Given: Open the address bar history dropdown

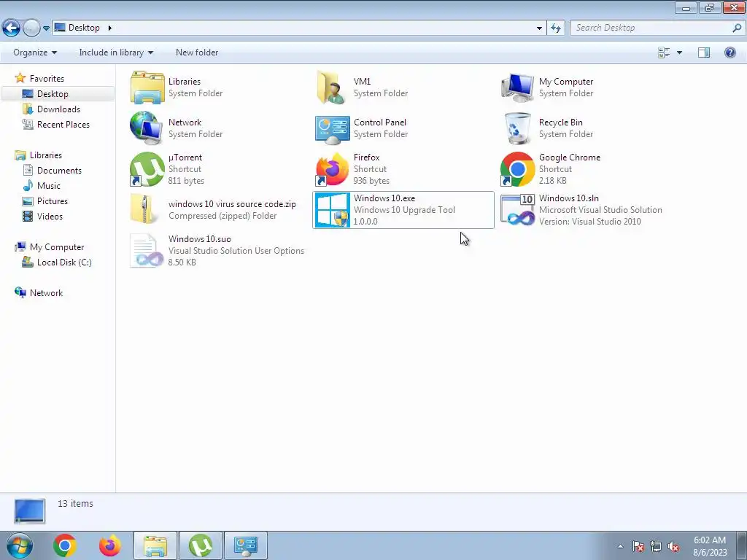Looking at the screenshot, I should (539, 28).
